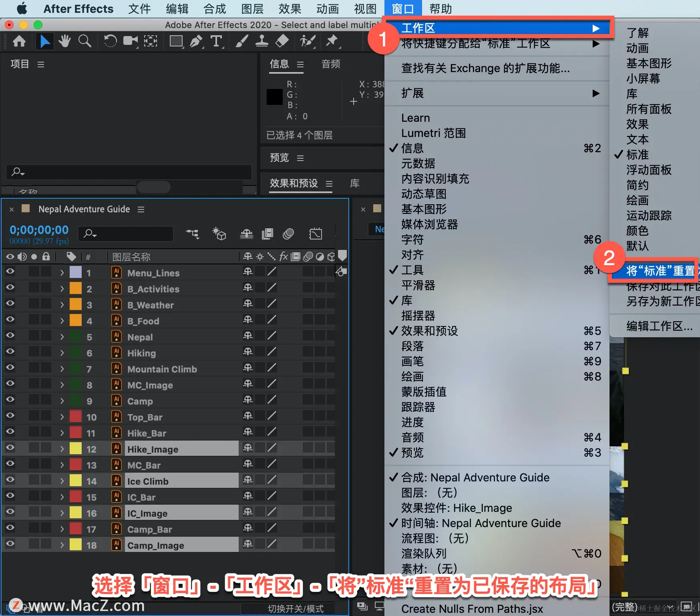Select the Type tool
The width and height of the screenshot is (700, 616).
216,41
